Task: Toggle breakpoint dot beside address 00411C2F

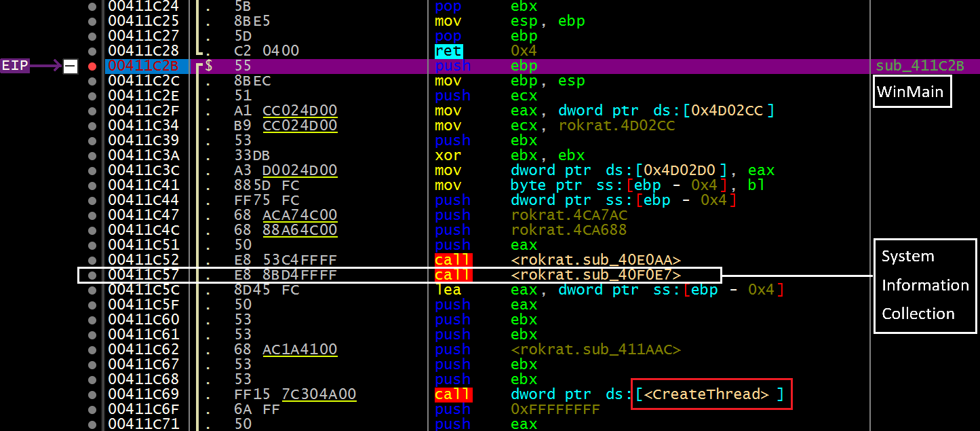Action: click(x=92, y=111)
